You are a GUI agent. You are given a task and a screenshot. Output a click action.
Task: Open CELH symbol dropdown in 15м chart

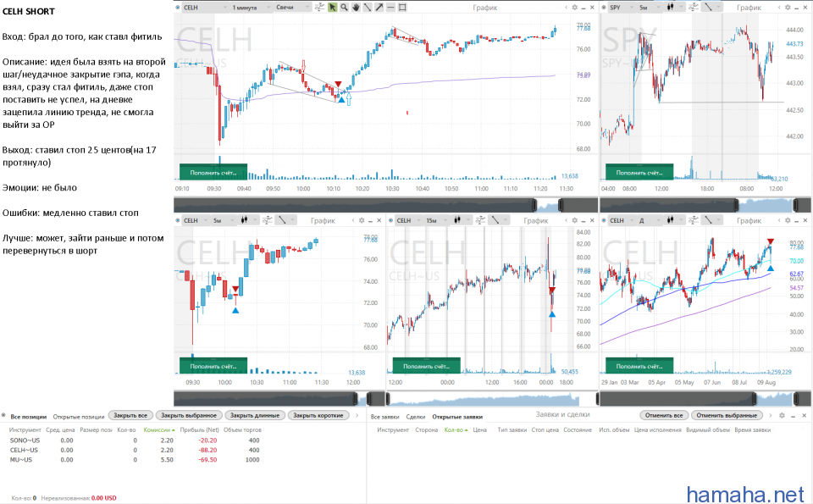click(x=408, y=220)
